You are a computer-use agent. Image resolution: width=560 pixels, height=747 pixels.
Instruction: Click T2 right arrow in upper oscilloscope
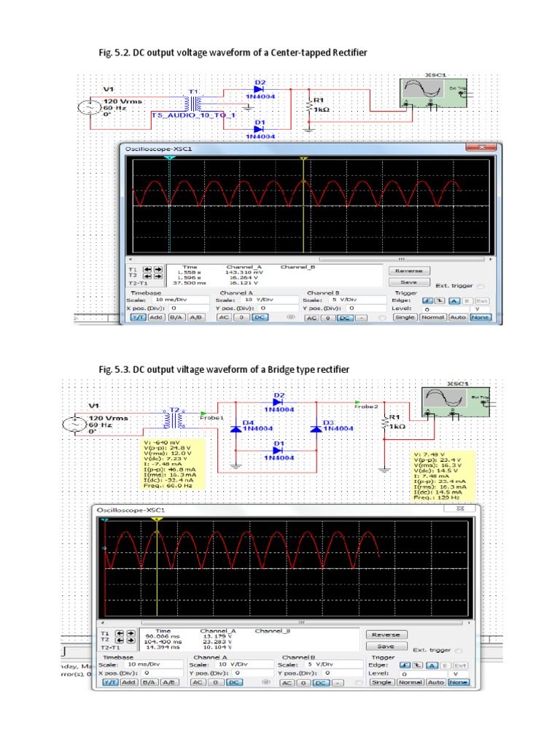(x=157, y=276)
